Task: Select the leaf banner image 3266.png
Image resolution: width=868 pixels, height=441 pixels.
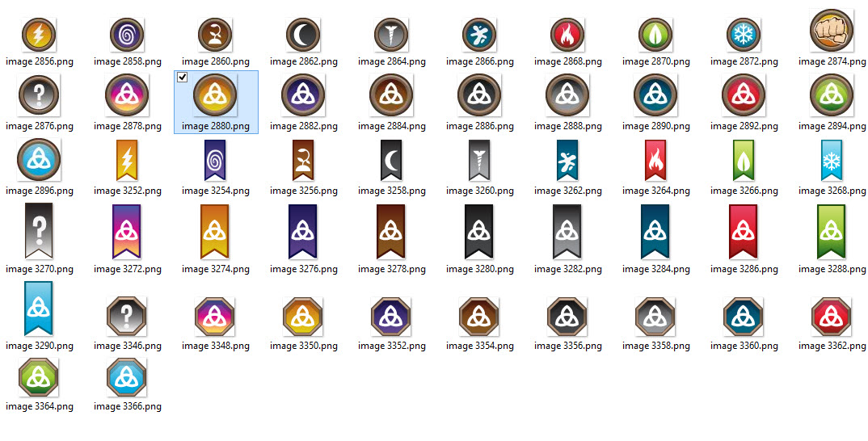Action: tap(743, 160)
